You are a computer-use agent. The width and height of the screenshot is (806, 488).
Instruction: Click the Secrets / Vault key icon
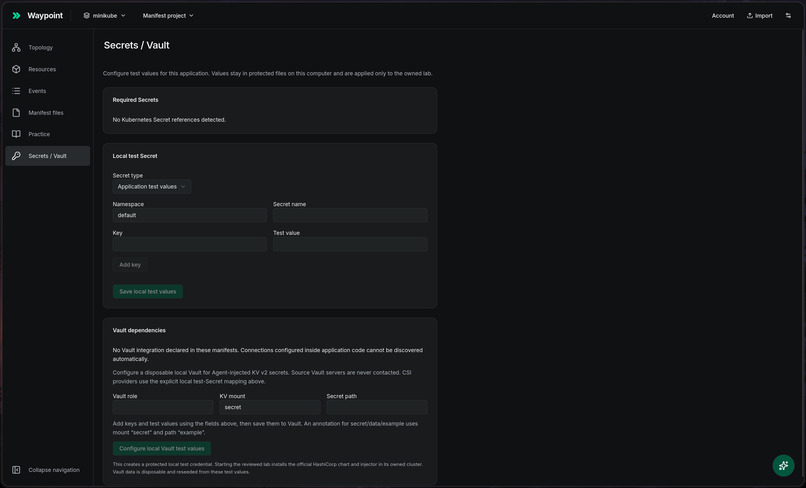coord(16,155)
